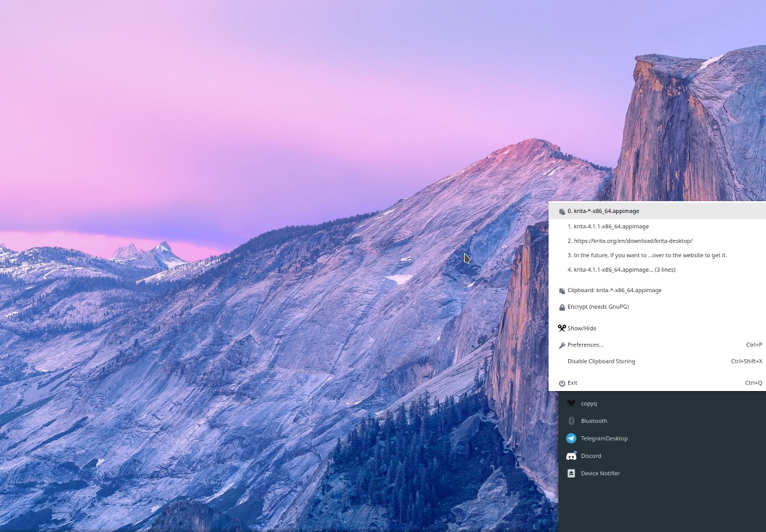This screenshot has height=532, width=766.
Task: Open the Clipboard: krita-*-x86_64.appimage item
Action: click(657, 290)
